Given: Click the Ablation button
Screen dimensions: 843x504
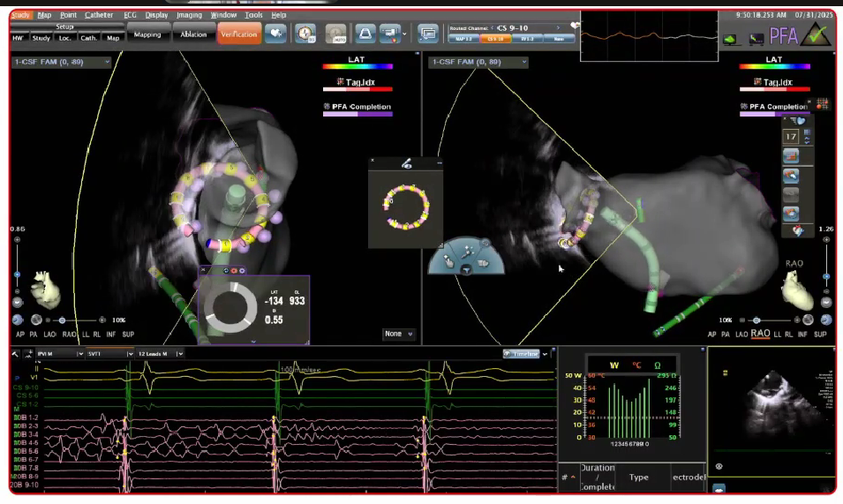Looking at the screenshot, I should [x=193, y=34].
